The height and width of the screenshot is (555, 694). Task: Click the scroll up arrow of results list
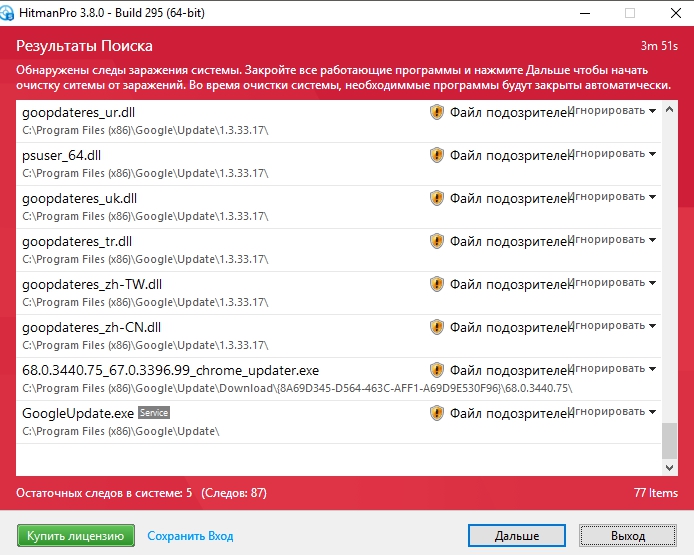669,109
